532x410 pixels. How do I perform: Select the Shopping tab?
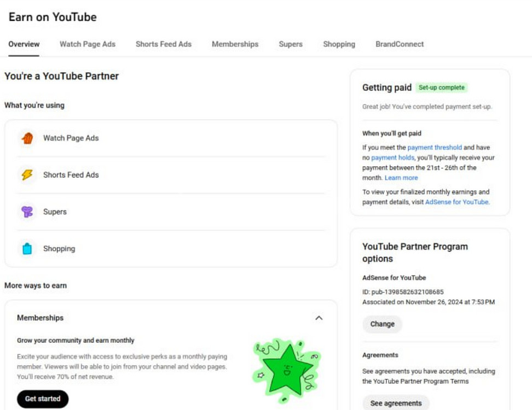[339, 44]
